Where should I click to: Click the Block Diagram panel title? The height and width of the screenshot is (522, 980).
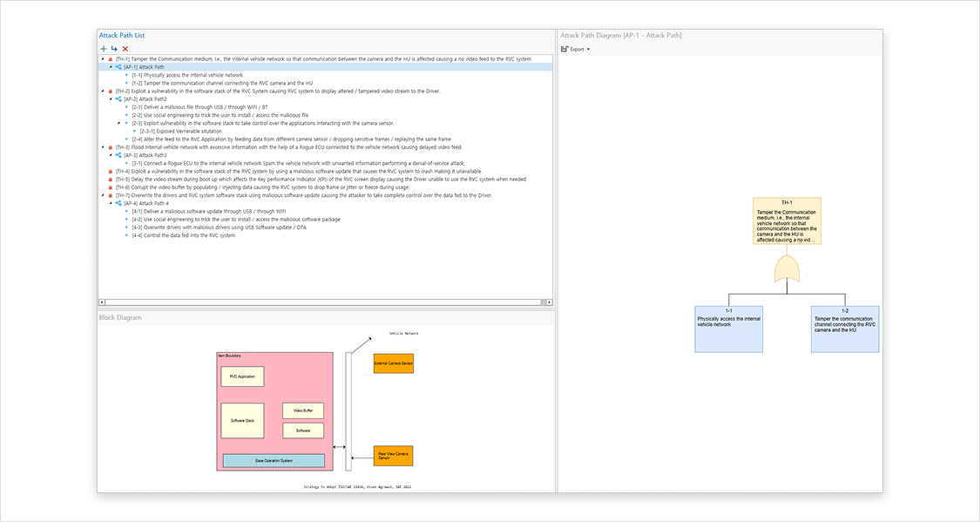tap(120, 317)
